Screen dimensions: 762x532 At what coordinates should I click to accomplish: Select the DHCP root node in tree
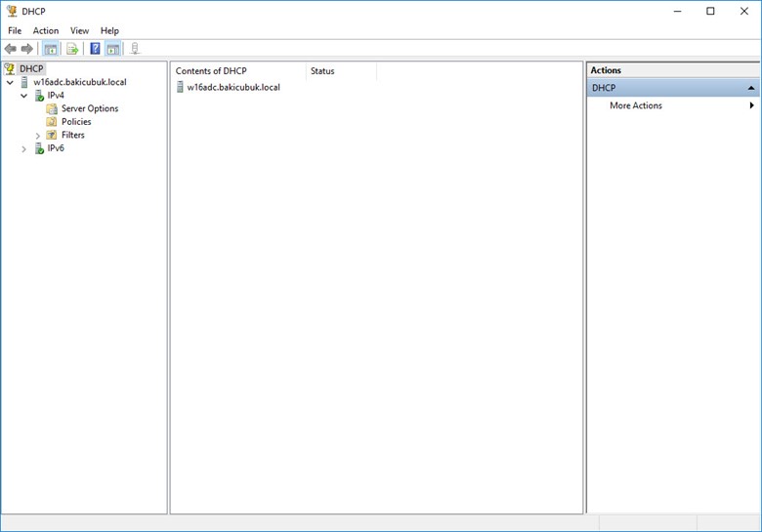(31, 69)
